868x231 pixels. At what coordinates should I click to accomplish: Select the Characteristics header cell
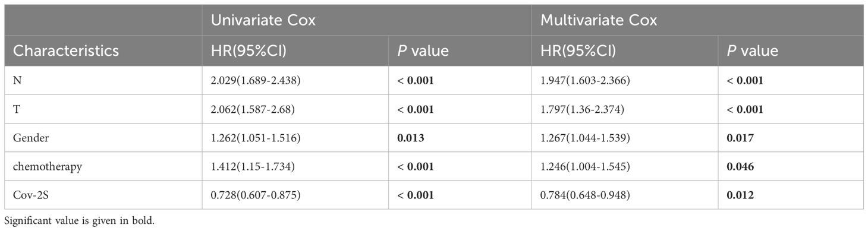(x=66, y=50)
